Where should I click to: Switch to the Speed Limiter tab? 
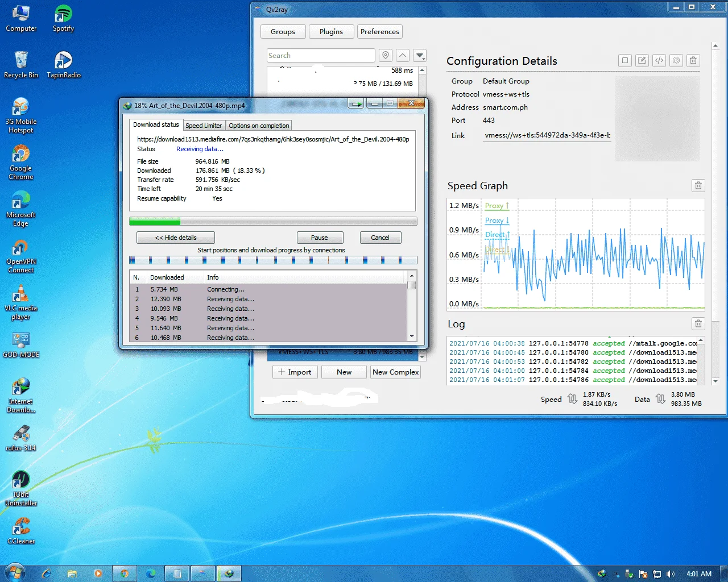pos(204,126)
